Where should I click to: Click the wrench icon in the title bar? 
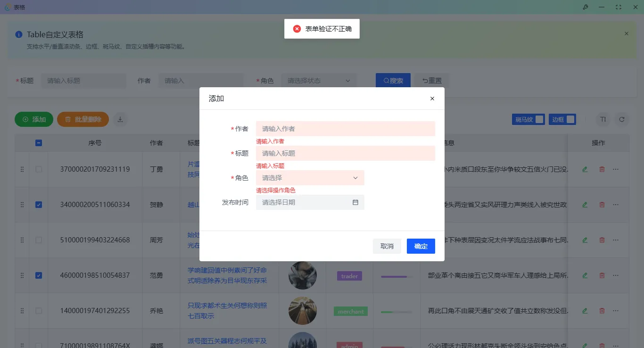585,7
